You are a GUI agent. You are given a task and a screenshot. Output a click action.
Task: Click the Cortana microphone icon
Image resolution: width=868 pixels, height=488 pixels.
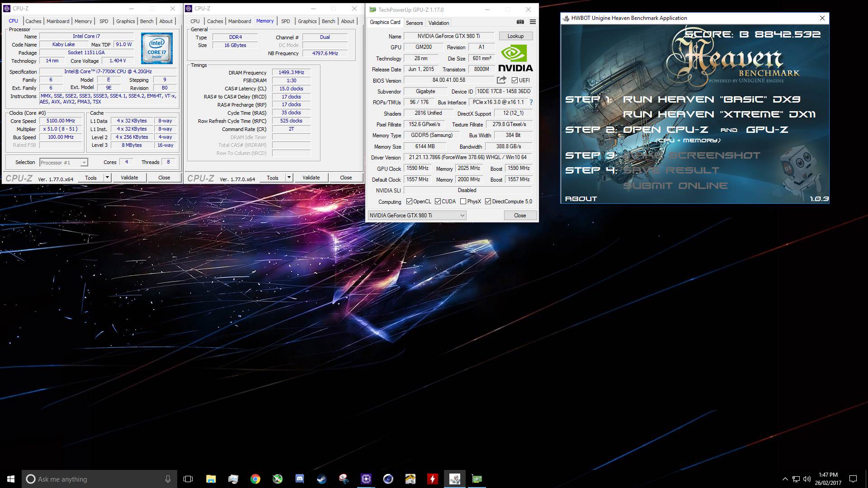(x=168, y=479)
